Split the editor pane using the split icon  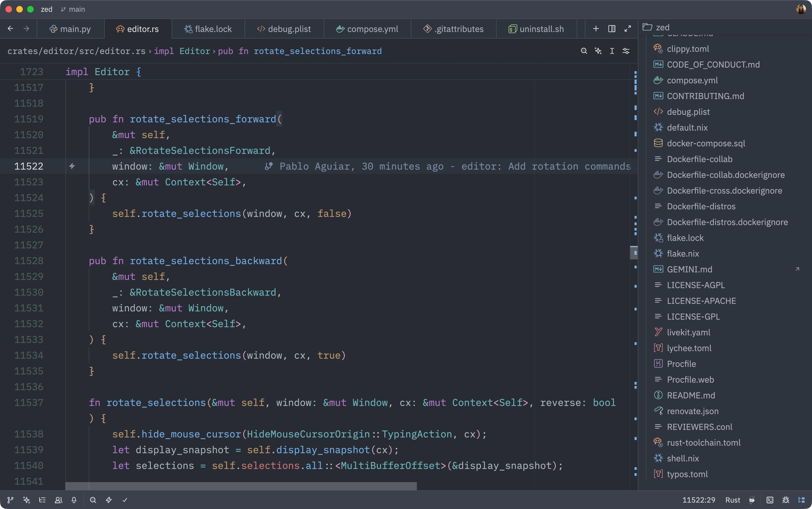[x=612, y=29]
